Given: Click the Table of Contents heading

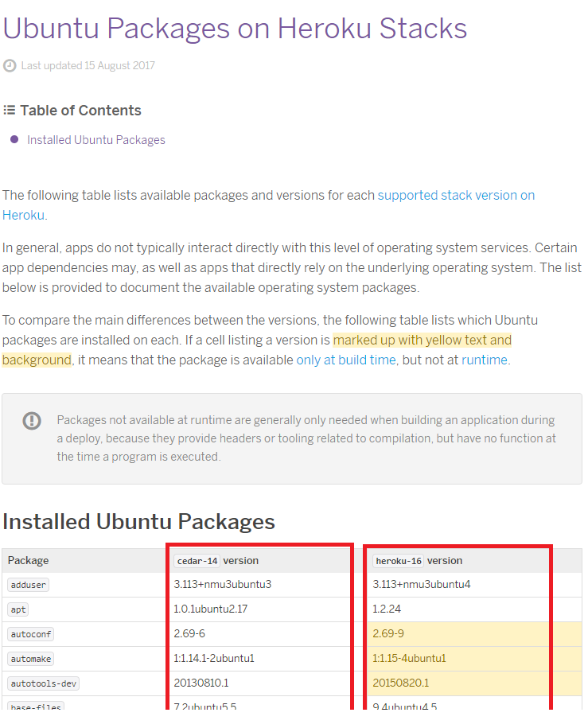Looking at the screenshot, I should tap(80, 111).
